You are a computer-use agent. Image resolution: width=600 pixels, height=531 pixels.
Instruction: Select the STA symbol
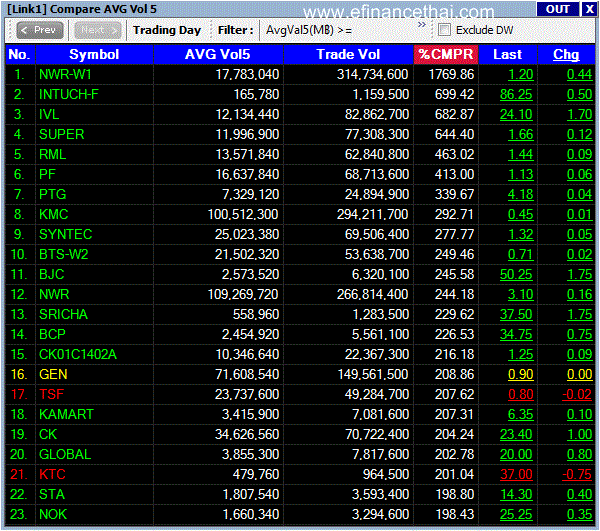pyautogui.click(x=52, y=494)
